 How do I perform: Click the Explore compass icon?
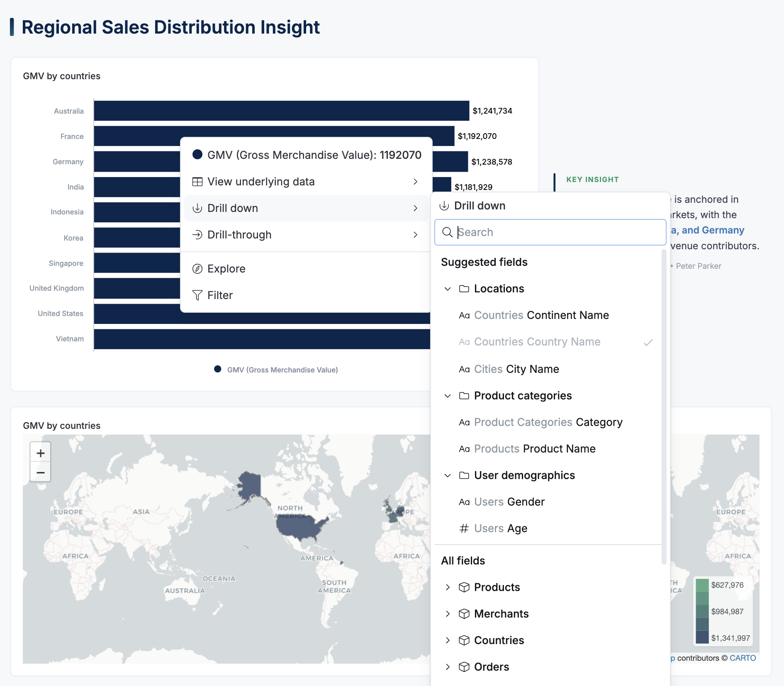[197, 269]
